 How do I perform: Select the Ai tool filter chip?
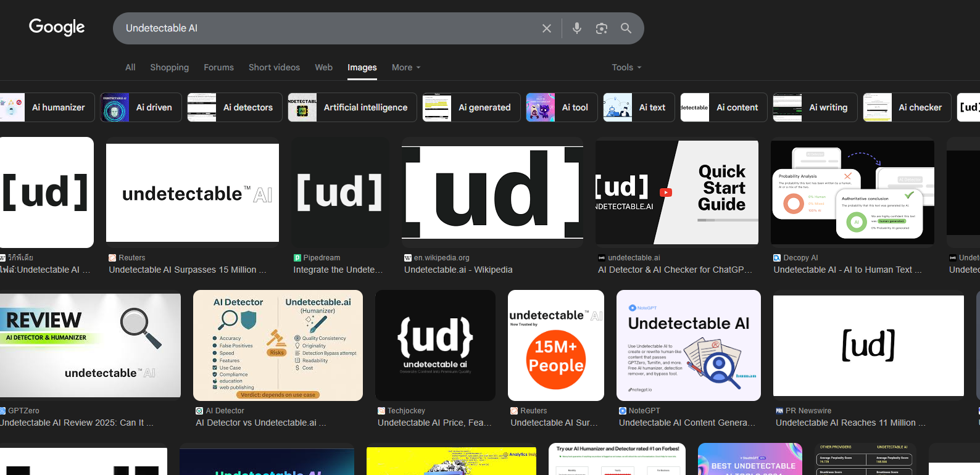point(562,107)
